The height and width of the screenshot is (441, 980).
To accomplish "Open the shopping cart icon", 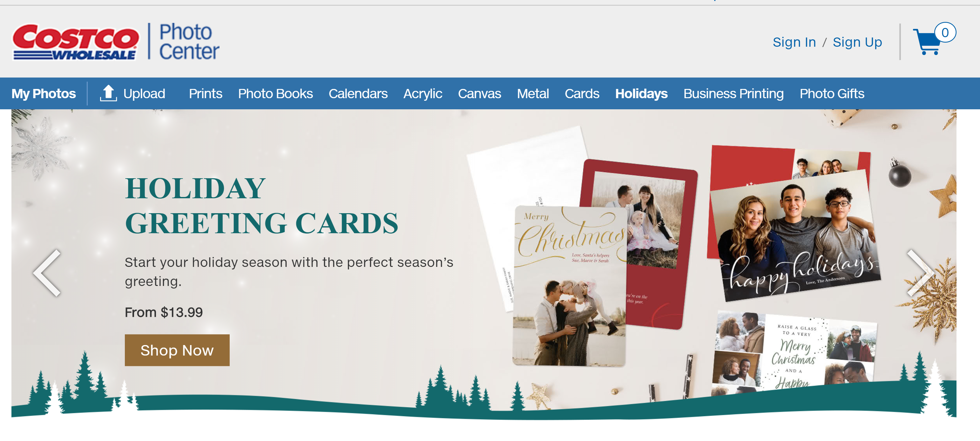I will 927,42.
